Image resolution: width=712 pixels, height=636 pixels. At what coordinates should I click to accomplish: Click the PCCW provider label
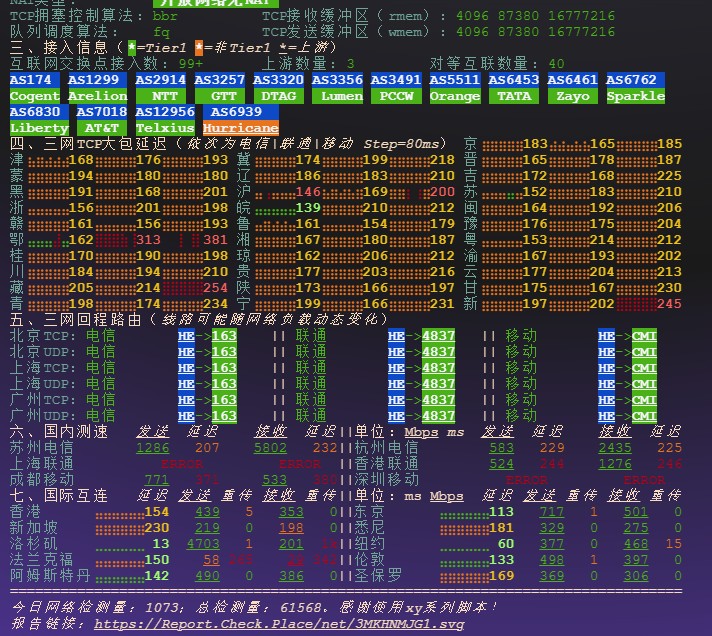[396, 96]
